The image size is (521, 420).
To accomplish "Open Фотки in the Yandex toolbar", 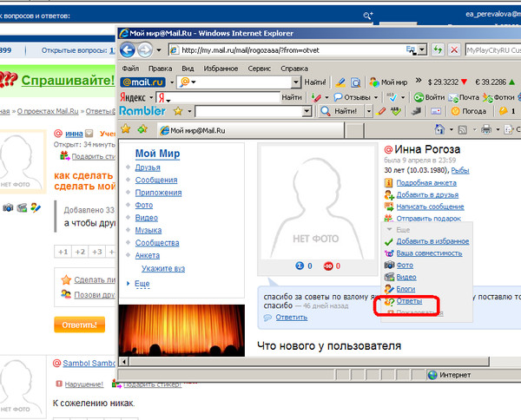I will point(498,97).
